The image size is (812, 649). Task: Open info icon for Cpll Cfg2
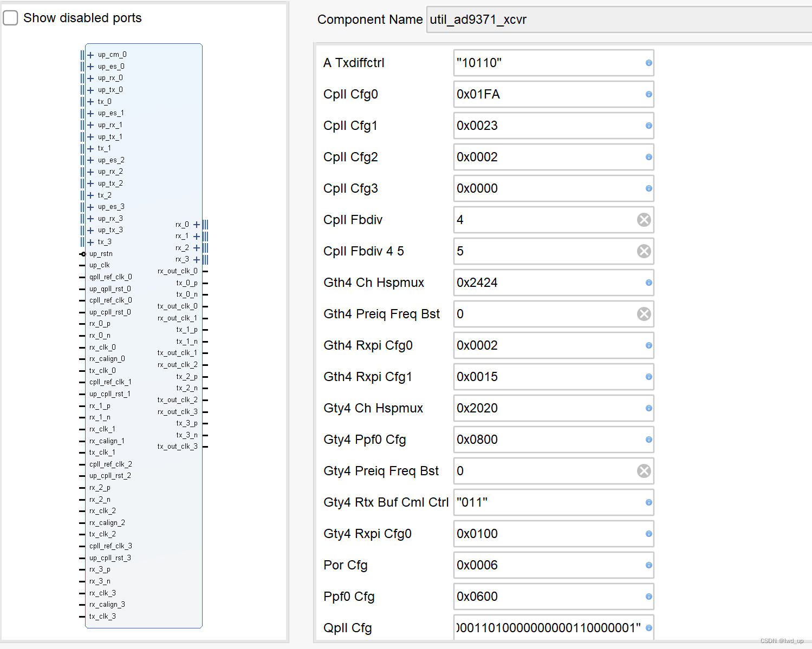648,157
